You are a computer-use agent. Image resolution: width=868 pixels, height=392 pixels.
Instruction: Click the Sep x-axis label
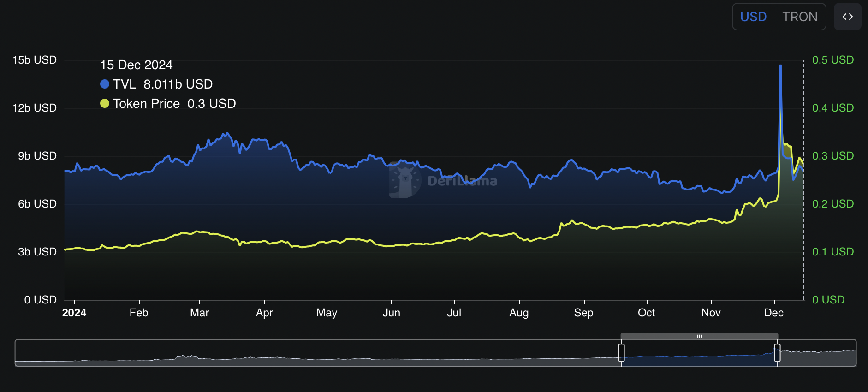point(584,313)
